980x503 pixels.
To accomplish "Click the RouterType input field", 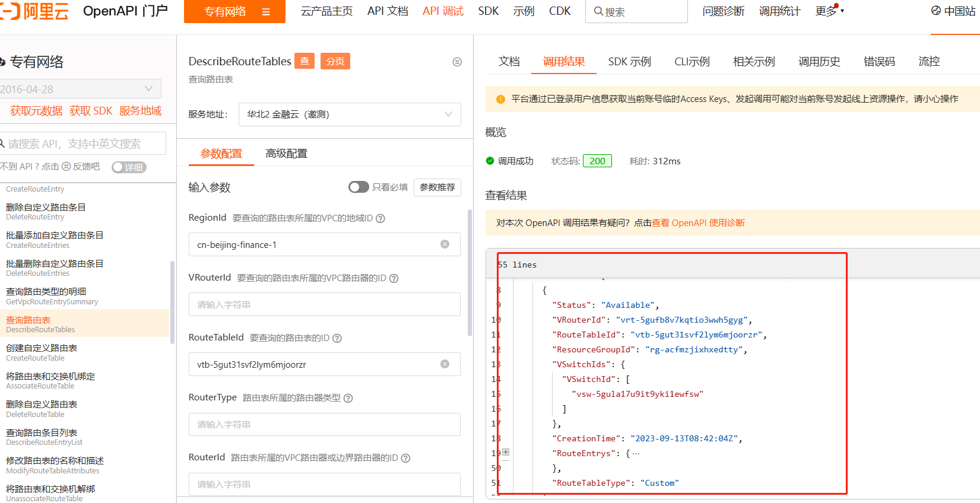I will click(x=325, y=424).
